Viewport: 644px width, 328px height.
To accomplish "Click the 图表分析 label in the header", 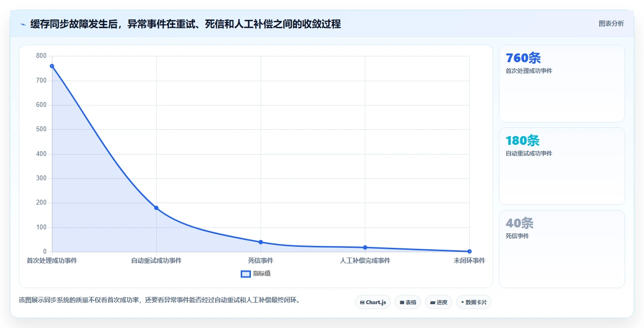I will click(611, 23).
